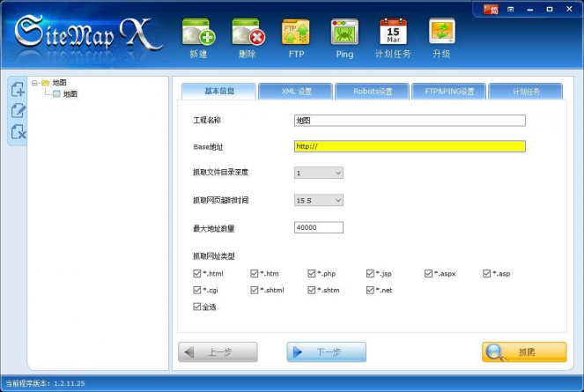Click the 工程名称 input field
This screenshot has width=584, height=392.
pyautogui.click(x=410, y=121)
